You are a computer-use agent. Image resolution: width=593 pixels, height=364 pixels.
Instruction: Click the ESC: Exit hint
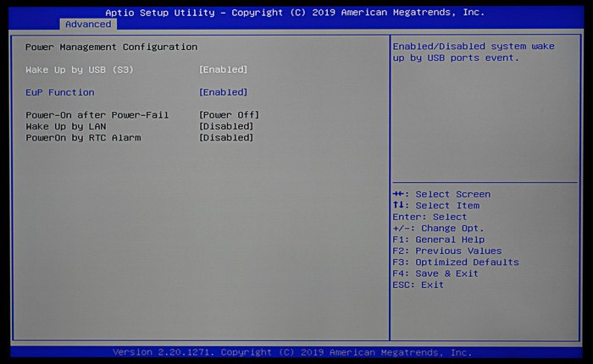pos(418,285)
